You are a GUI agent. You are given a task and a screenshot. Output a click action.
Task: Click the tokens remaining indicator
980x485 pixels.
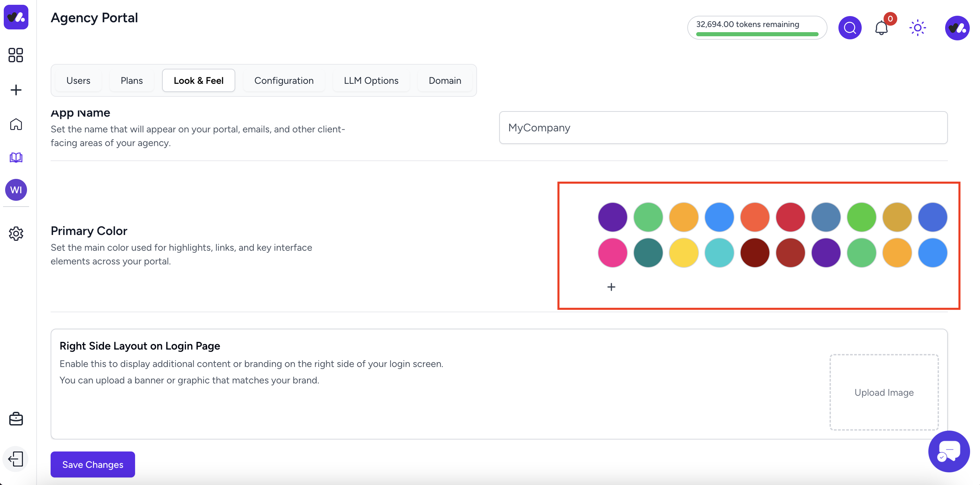point(757,28)
